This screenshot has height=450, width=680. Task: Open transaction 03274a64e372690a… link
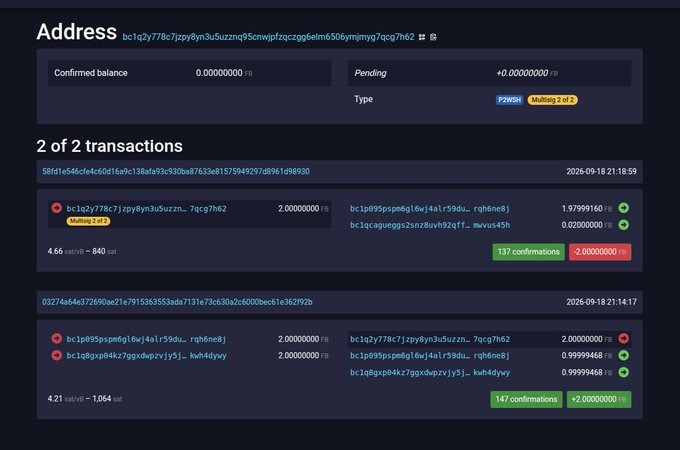coord(177,302)
